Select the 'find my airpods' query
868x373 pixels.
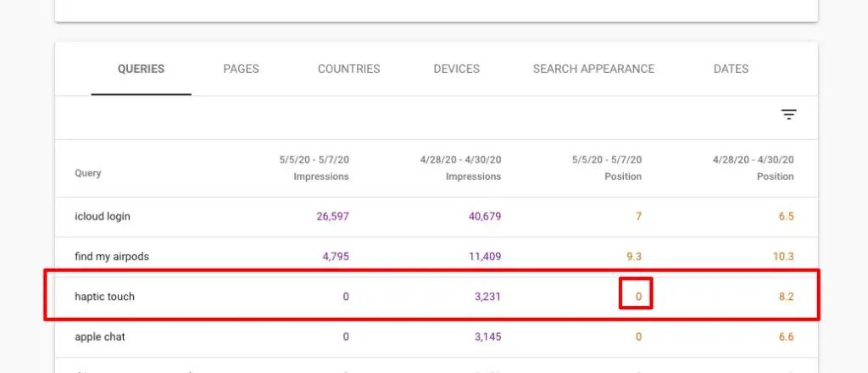(x=112, y=256)
